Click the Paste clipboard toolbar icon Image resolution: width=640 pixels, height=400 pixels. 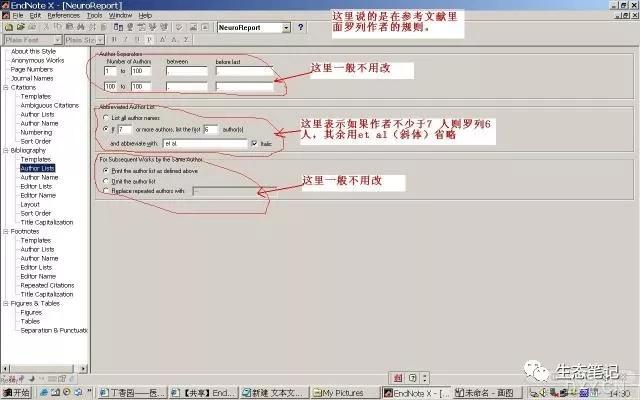pos(69,27)
